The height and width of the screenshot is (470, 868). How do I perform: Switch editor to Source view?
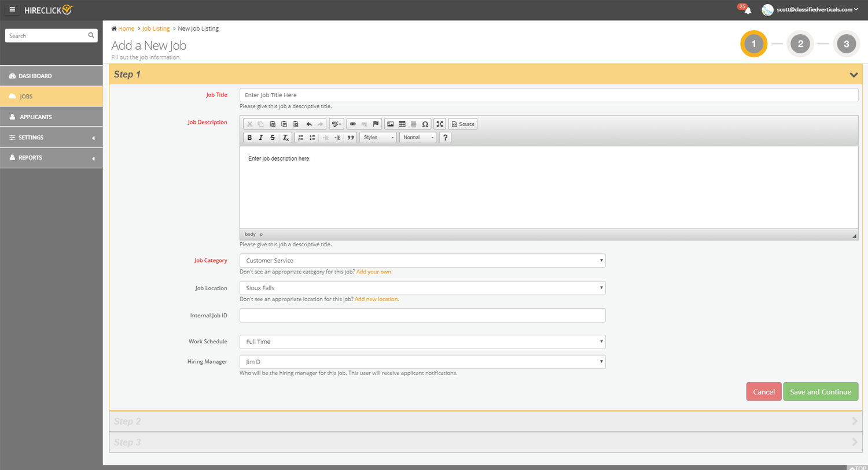pos(463,124)
